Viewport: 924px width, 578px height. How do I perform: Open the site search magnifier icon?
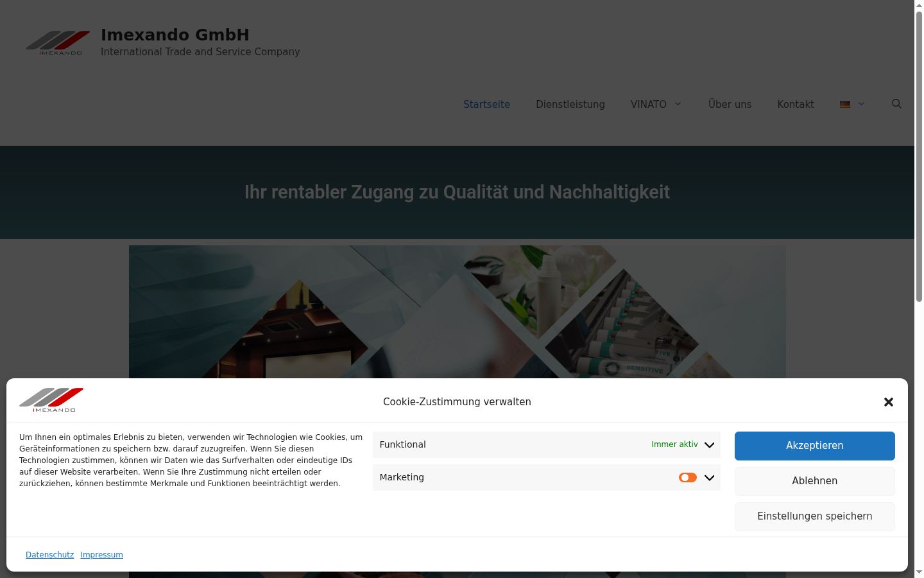point(896,104)
